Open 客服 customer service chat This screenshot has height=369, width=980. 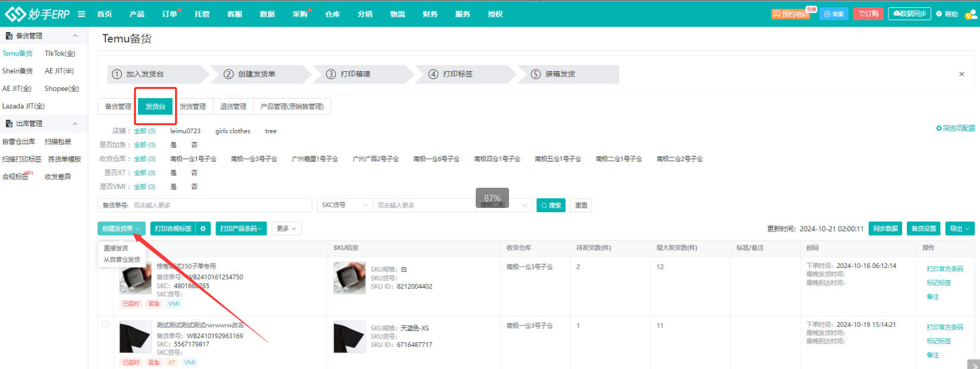pos(834,14)
